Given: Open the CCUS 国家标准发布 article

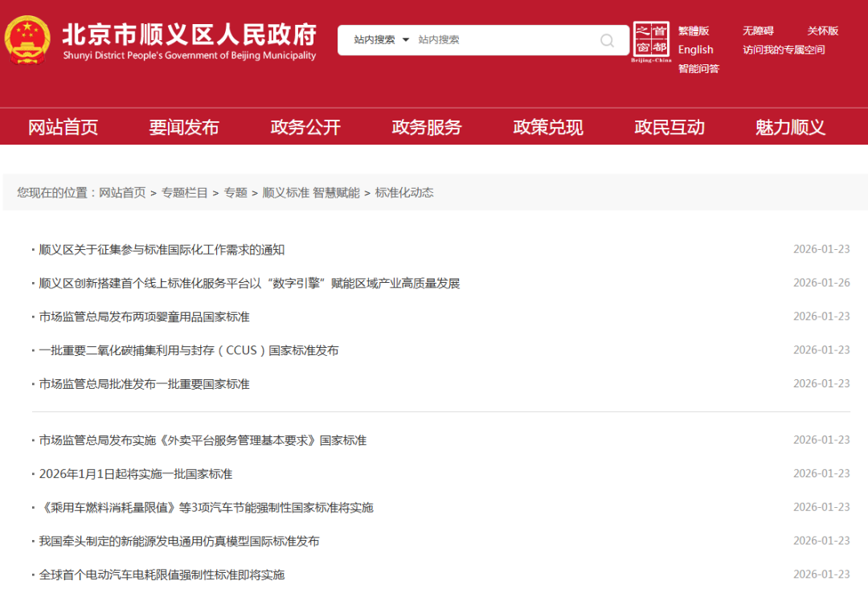Looking at the screenshot, I should pos(189,350).
